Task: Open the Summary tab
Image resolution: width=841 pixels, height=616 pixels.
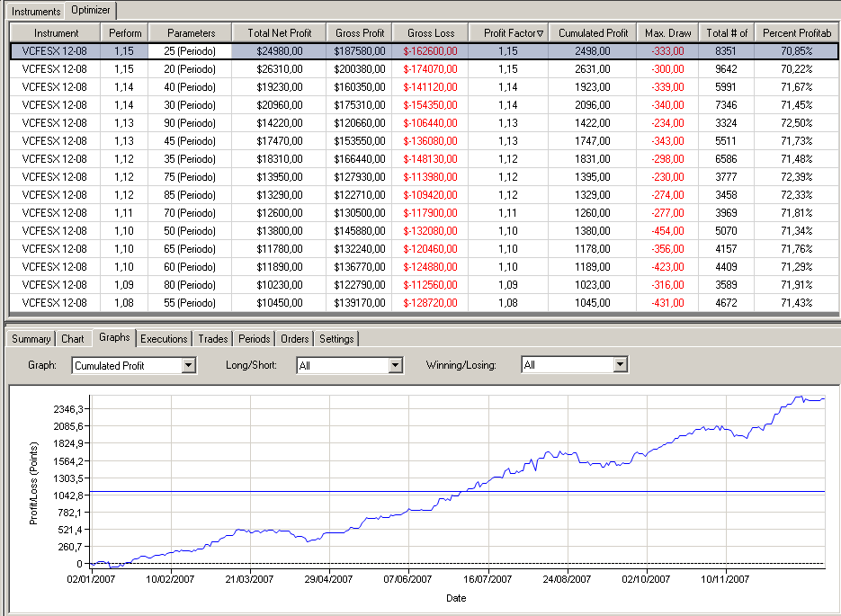Action: pos(31,339)
